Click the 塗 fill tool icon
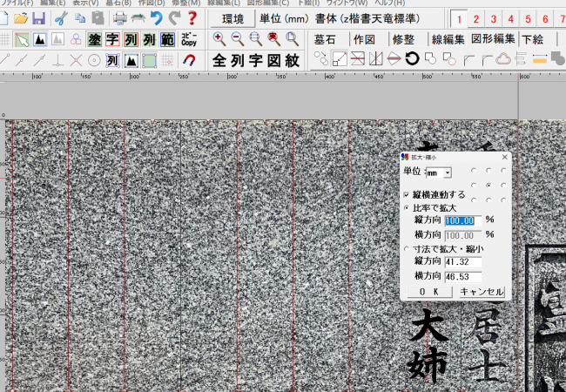Viewport: 566px width, 392px height. pyautogui.click(x=93, y=39)
